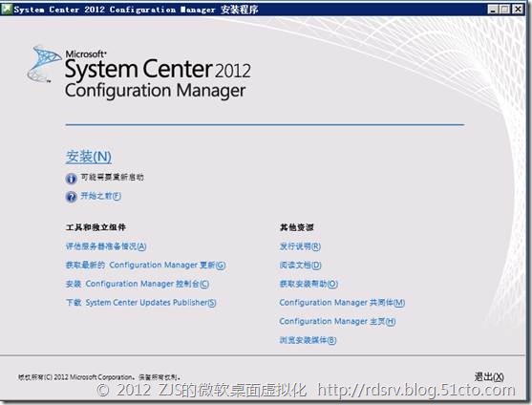This screenshot has height=405, width=532.
Task: Click the Microsoft Corporation copyright text
Action: coord(99,377)
